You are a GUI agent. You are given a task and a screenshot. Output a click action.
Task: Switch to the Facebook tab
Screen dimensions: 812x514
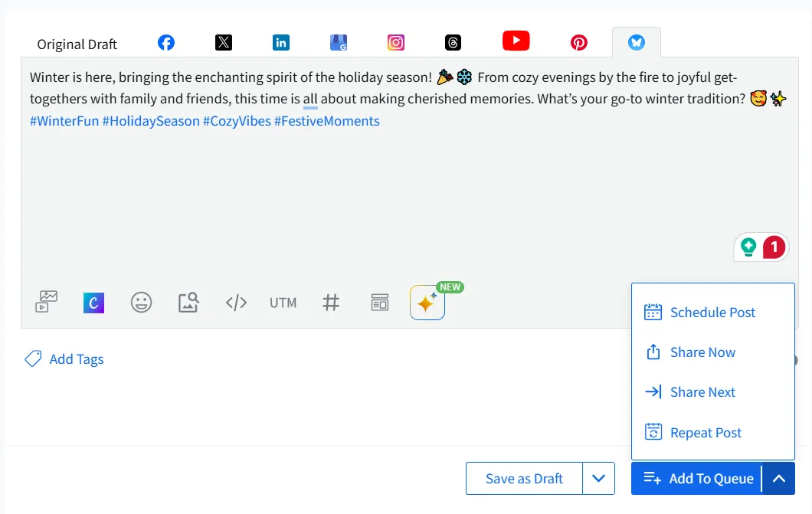tap(166, 42)
